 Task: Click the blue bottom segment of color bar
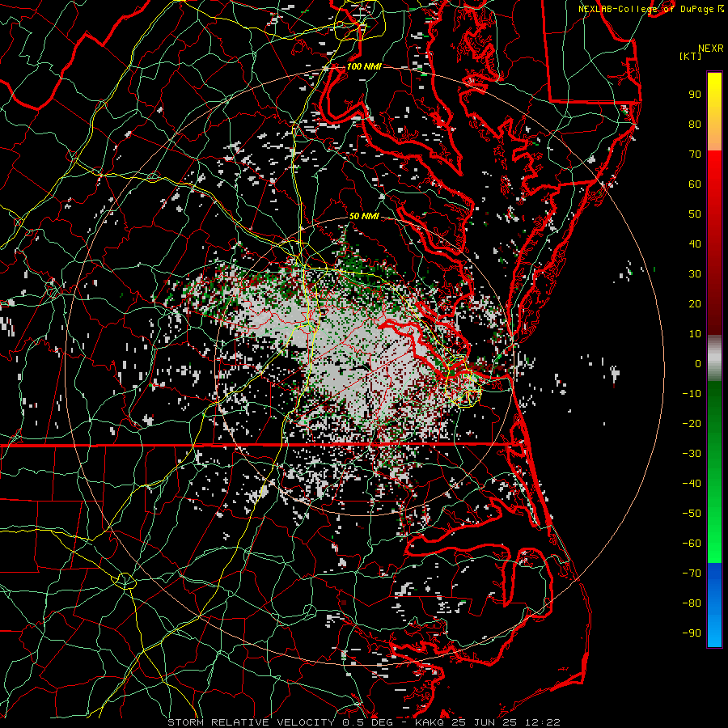[x=714, y=605]
